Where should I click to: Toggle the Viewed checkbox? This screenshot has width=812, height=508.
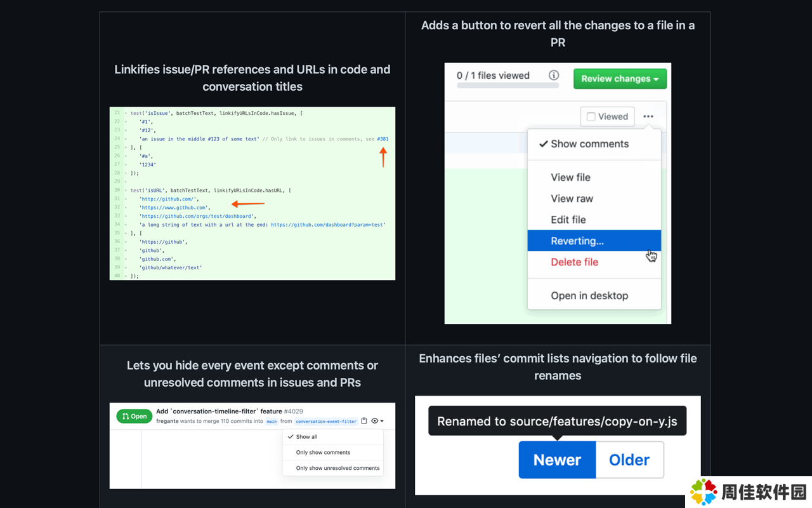coord(591,117)
